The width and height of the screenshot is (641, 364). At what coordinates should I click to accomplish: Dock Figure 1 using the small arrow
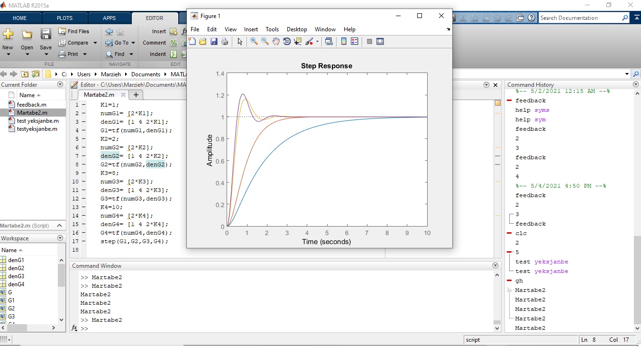pos(448,29)
